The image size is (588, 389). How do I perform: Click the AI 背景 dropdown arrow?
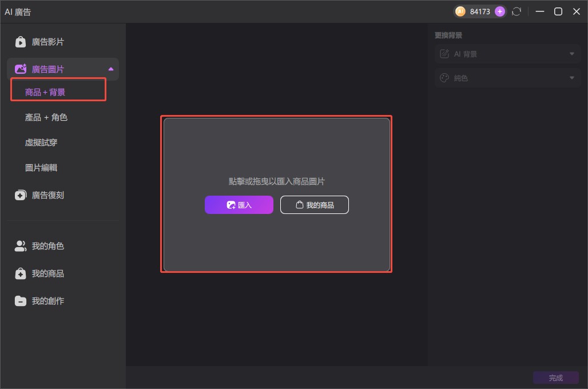click(x=572, y=54)
